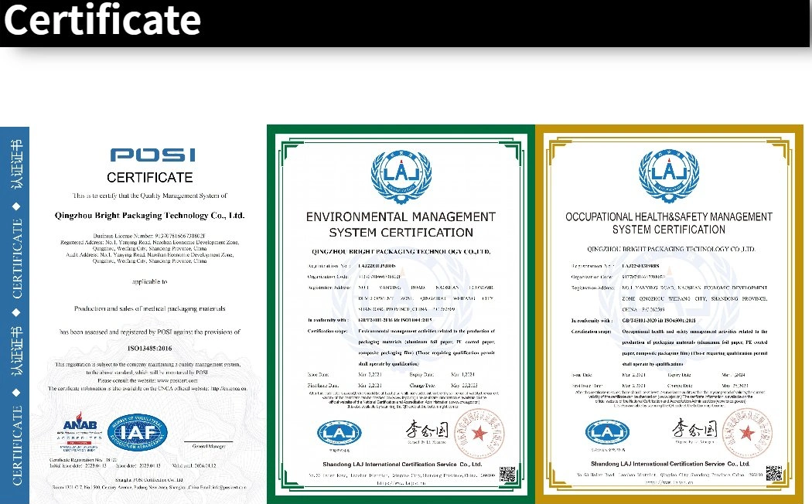Viewport: 812px width, 504px height.
Task: Click "Production and sales of medical packaging materials"
Action: pyautogui.click(x=150, y=308)
